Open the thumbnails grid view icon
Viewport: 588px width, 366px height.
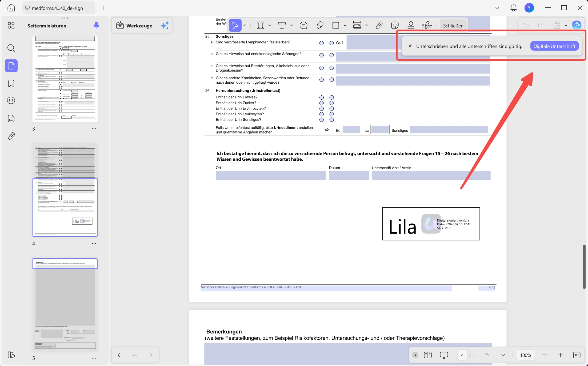11,25
